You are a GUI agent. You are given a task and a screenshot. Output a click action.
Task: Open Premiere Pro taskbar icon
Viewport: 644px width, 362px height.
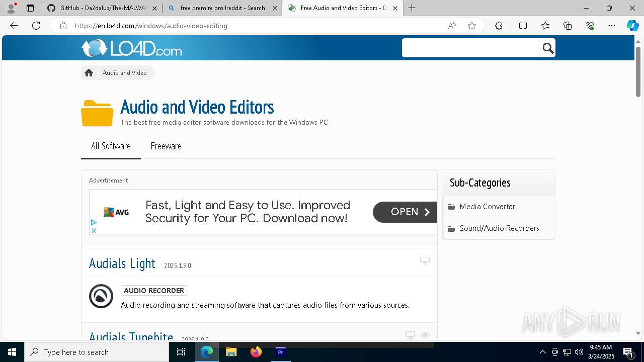click(x=281, y=352)
